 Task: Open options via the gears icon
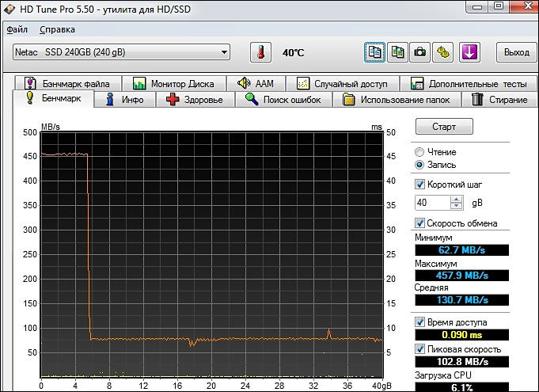pos(442,52)
